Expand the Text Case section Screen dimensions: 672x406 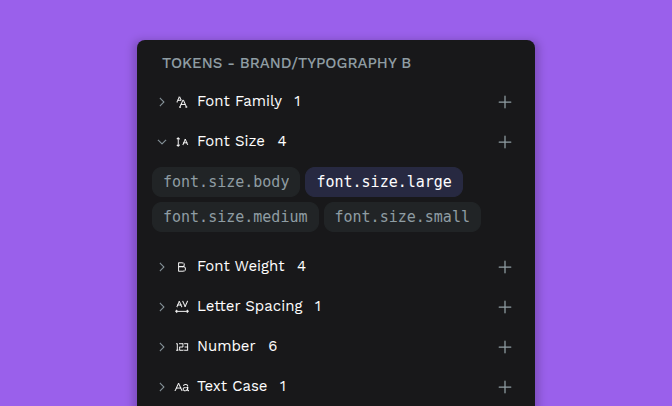point(162,387)
